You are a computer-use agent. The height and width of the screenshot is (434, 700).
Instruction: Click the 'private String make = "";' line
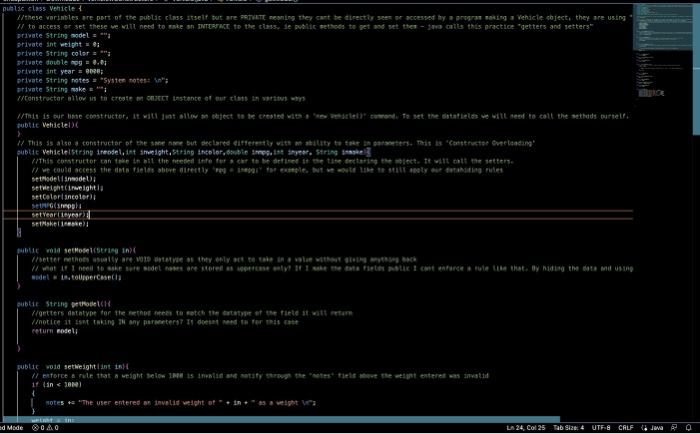tap(62, 89)
